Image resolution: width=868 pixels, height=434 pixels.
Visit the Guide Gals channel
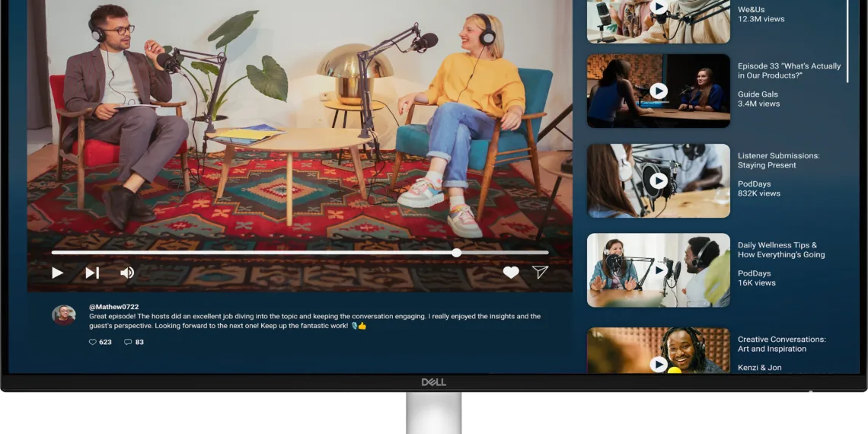[x=758, y=94]
